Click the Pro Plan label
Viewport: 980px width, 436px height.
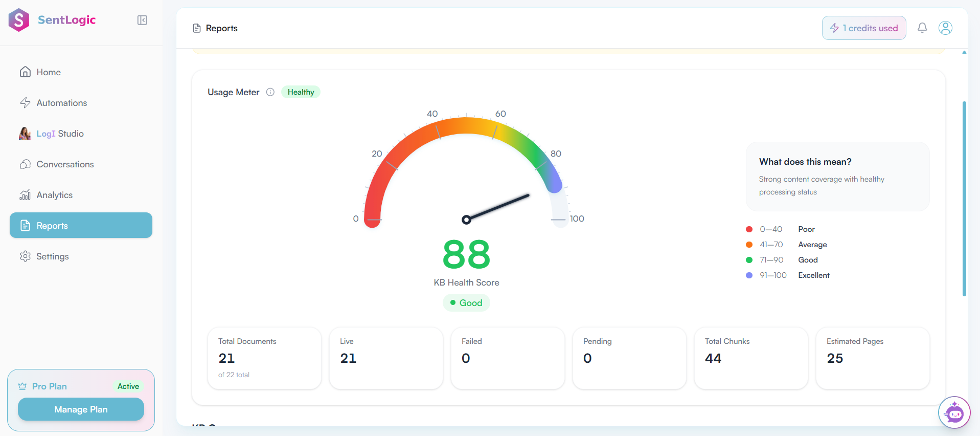click(50, 386)
